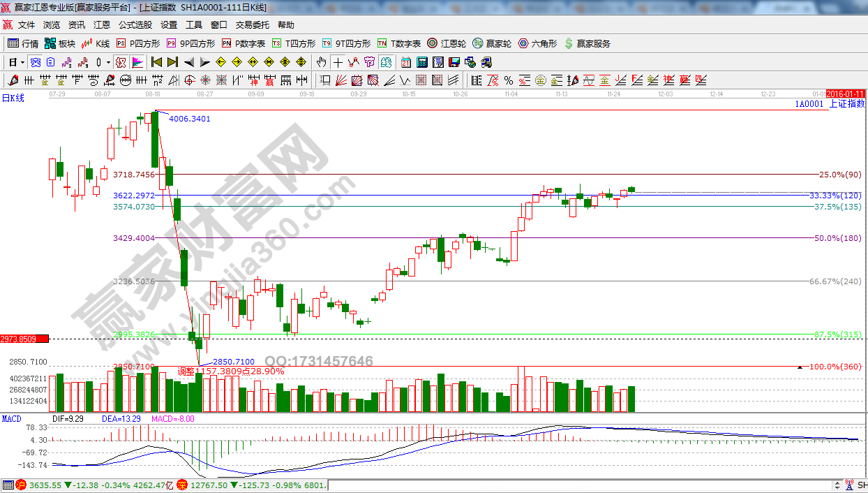Open the 江恩 menu

[102, 25]
